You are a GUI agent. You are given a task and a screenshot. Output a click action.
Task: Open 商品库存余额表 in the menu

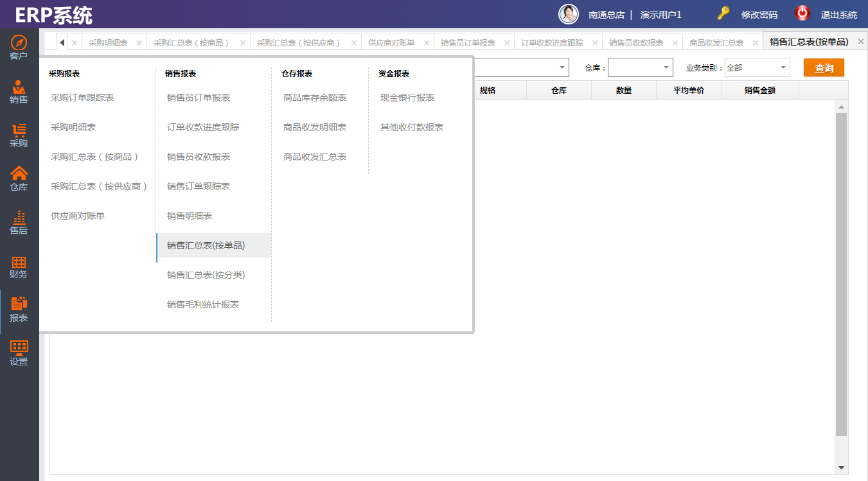click(315, 98)
